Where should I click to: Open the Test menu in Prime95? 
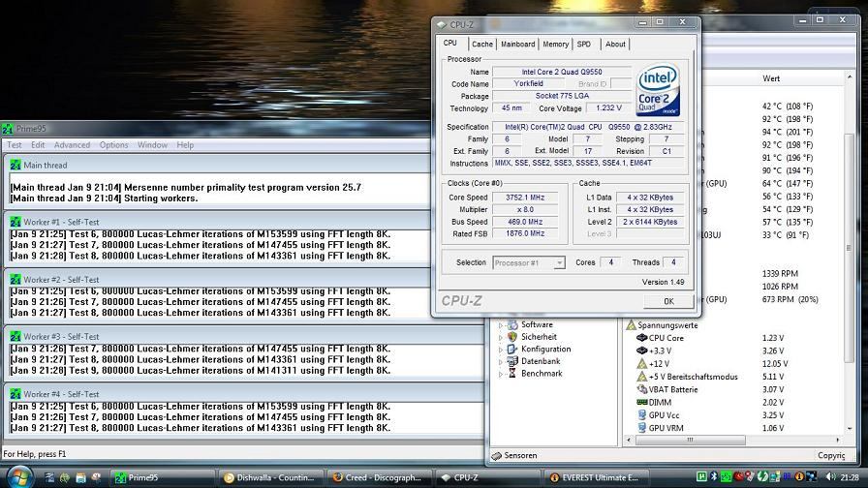click(15, 145)
